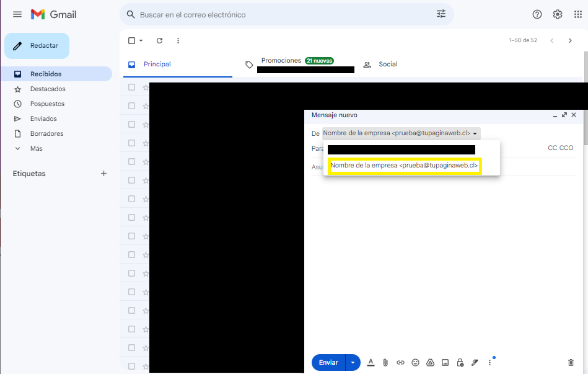
Task: Open the De sender address dropdown
Action: 475,133
